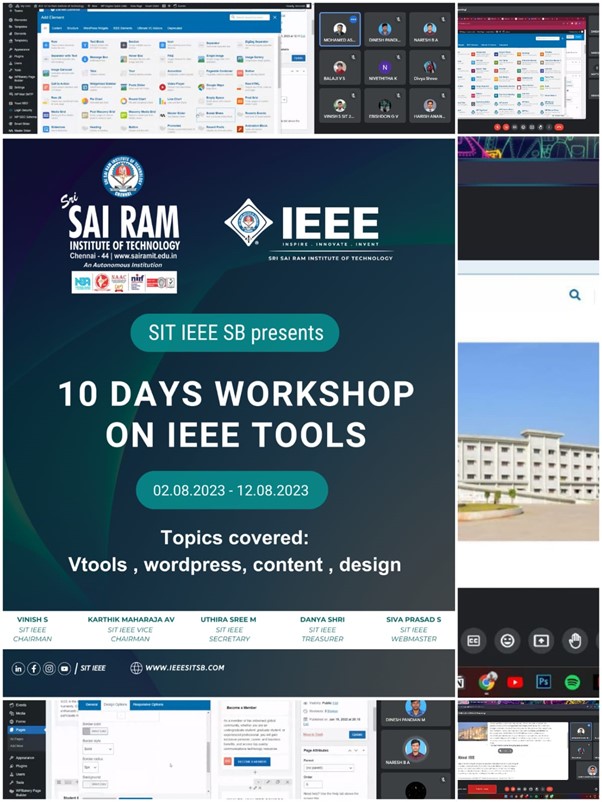Click the Instagram icon on poster
The width and height of the screenshot is (602, 802).
click(x=49, y=668)
